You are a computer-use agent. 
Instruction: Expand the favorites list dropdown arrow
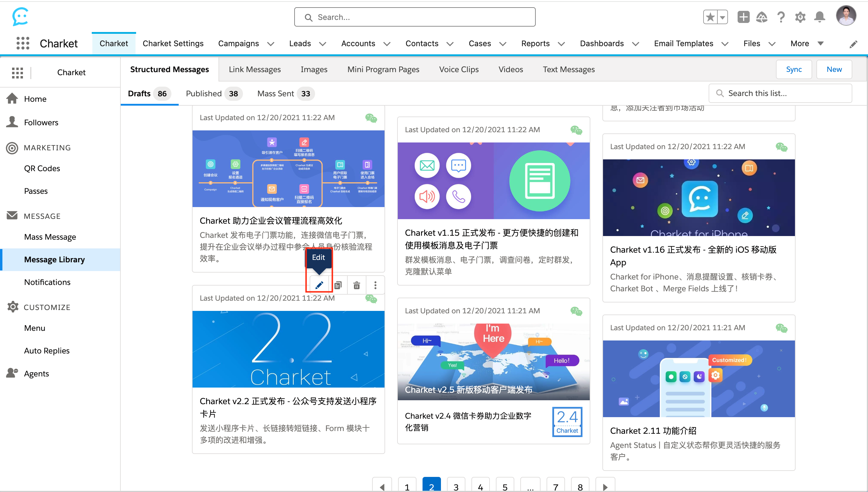(x=722, y=17)
